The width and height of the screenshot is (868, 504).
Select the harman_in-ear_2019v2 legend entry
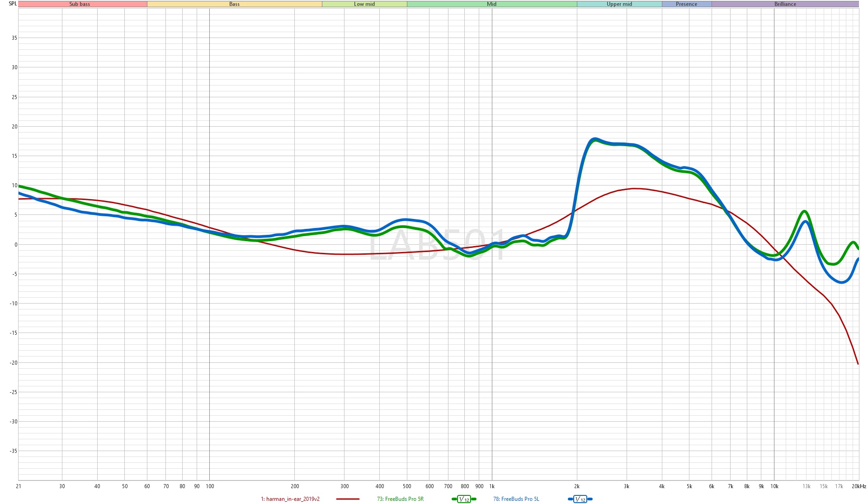pos(290,499)
